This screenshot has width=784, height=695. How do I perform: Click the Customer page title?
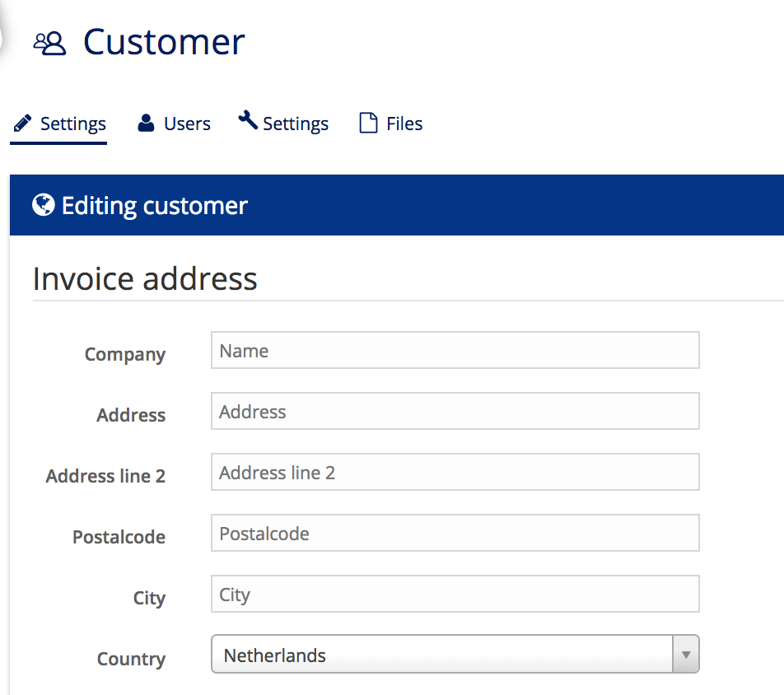coord(164,42)
